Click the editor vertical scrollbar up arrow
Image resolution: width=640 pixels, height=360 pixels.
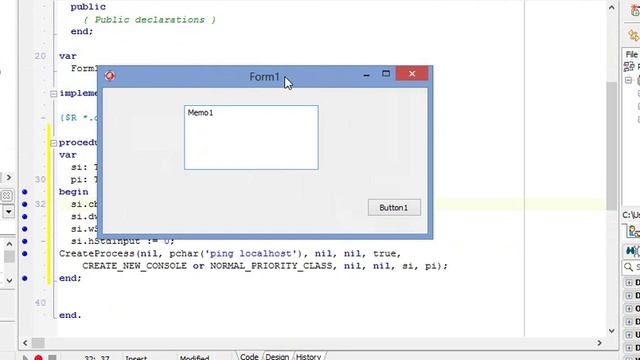point(611,7)
